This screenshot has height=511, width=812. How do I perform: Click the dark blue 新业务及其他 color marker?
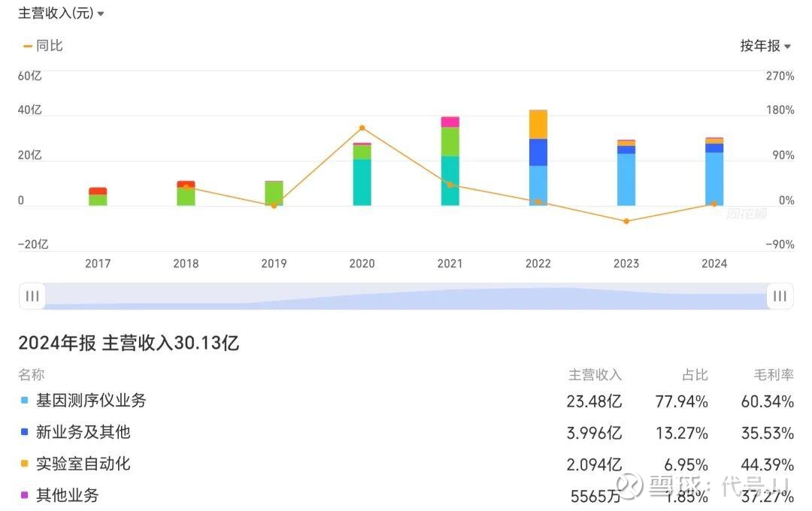pos(25,433)
